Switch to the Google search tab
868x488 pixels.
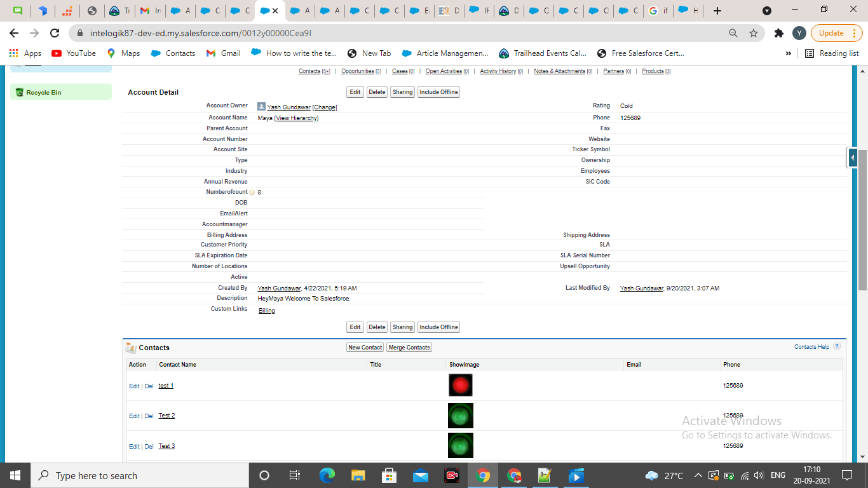tap(658, 11)
